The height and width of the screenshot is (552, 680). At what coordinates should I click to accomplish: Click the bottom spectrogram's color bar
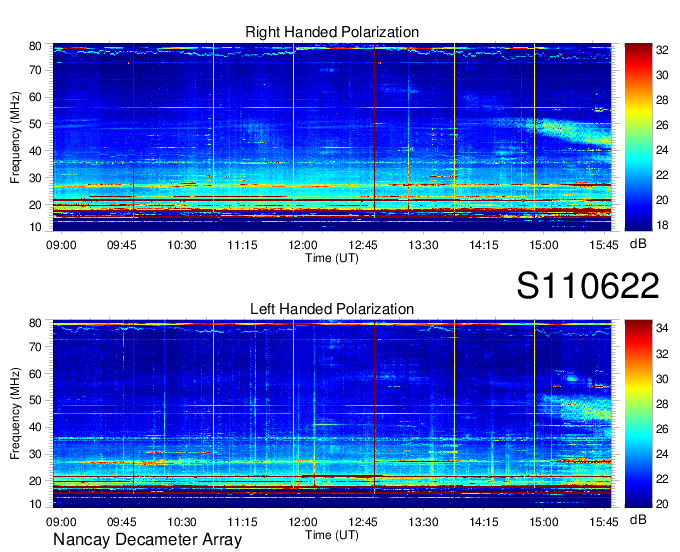coord(638,414)
